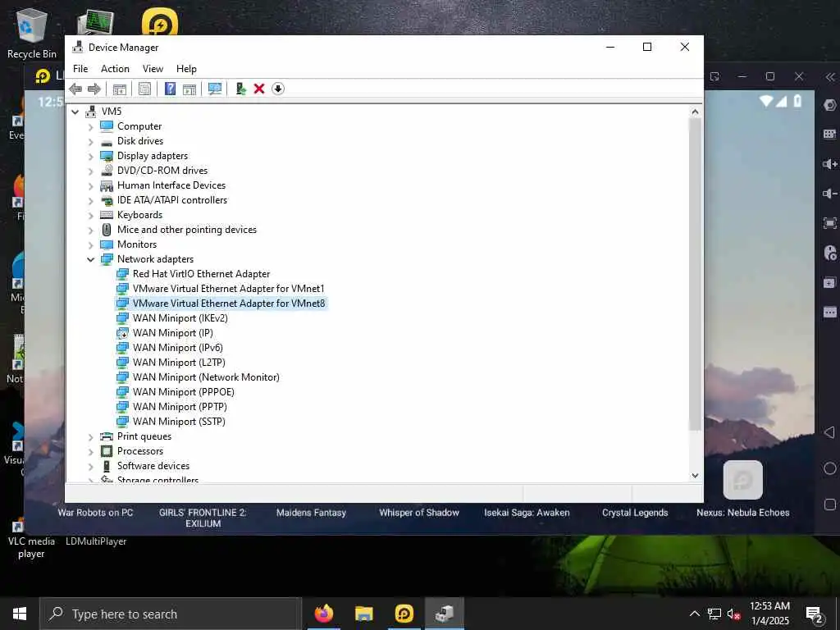Select WAN Miniport (Network Monitor)
Image resolution: width=840 pixels, height=630 pixels.
[206, 377]
